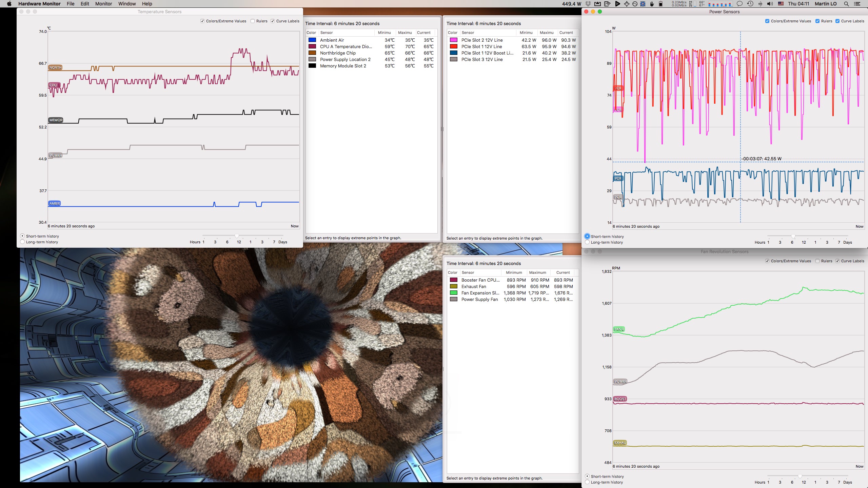
Task: Uncheck Curve Labels in Power Sensors window
Action: click(837, 21)
